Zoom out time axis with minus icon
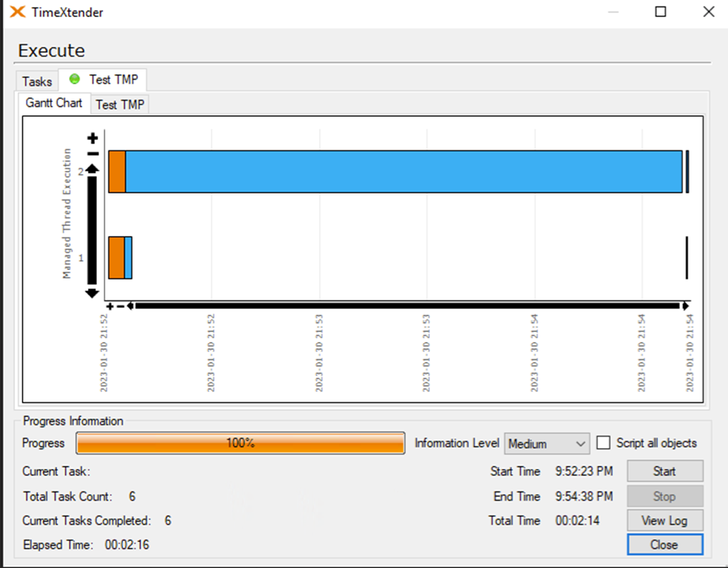The width and height of the screenshot is (728, 568). click(121, 306)
